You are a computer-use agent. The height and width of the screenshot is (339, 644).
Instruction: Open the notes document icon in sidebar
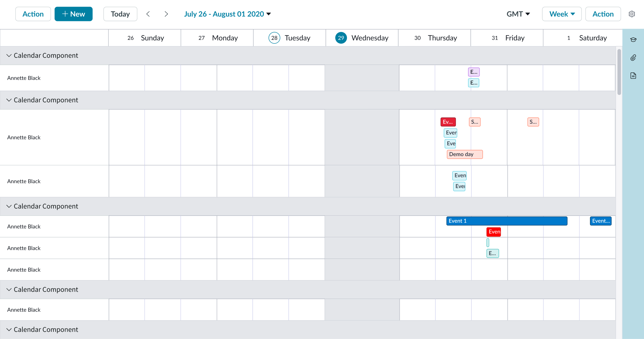tap(633, 75)
